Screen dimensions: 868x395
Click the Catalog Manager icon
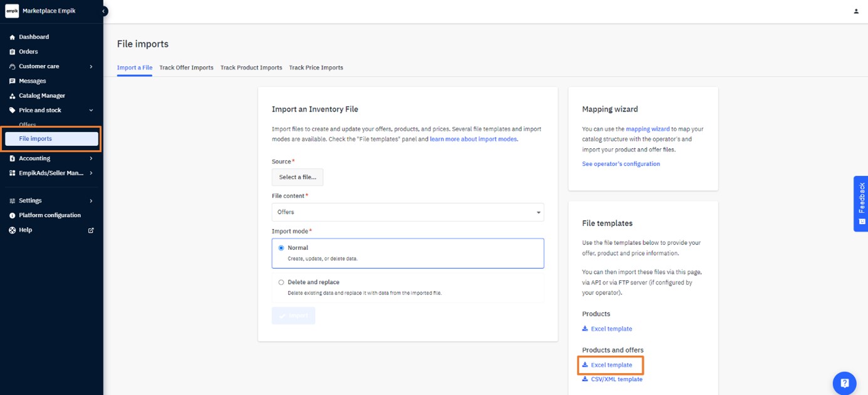point(13,96)
